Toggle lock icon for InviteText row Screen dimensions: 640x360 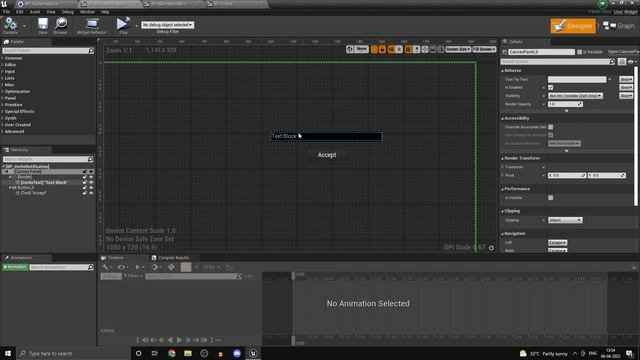click(x=85, y=182)
